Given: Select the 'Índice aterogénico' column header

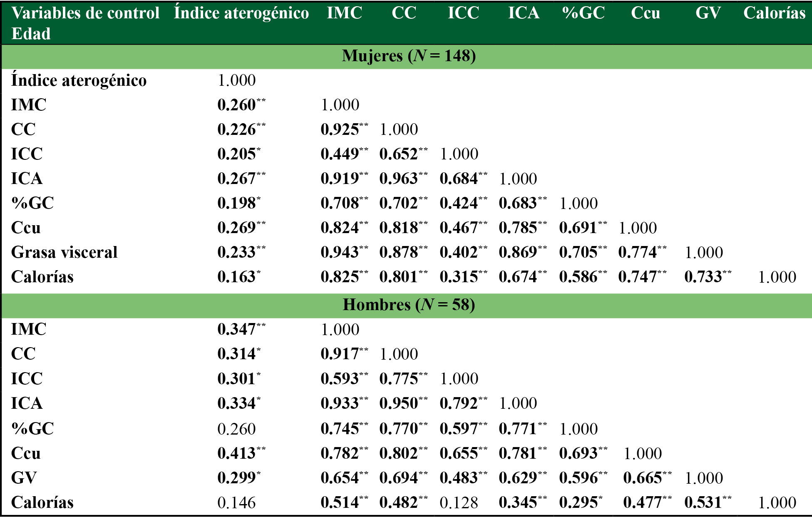Looking at the screenshot, I should pos(241,13).
